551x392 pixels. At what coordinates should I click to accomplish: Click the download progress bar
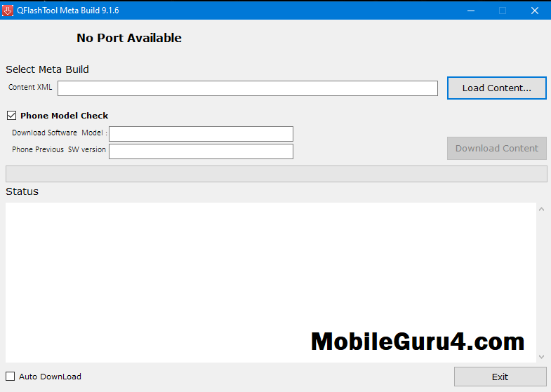coord(277,174)
